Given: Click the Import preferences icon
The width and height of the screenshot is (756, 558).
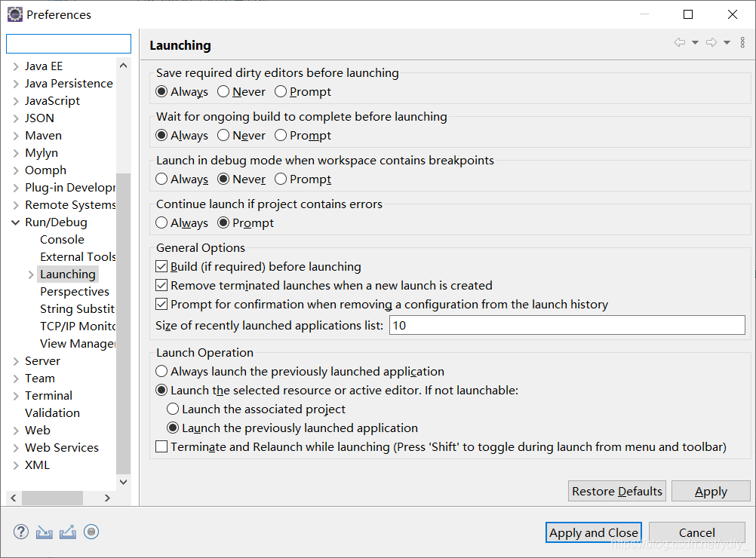Looking at the screenshot, I should point(45,532).
